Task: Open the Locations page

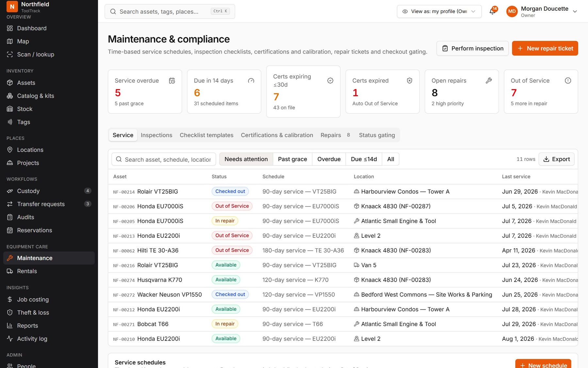Action: click(x=49, y=150)
